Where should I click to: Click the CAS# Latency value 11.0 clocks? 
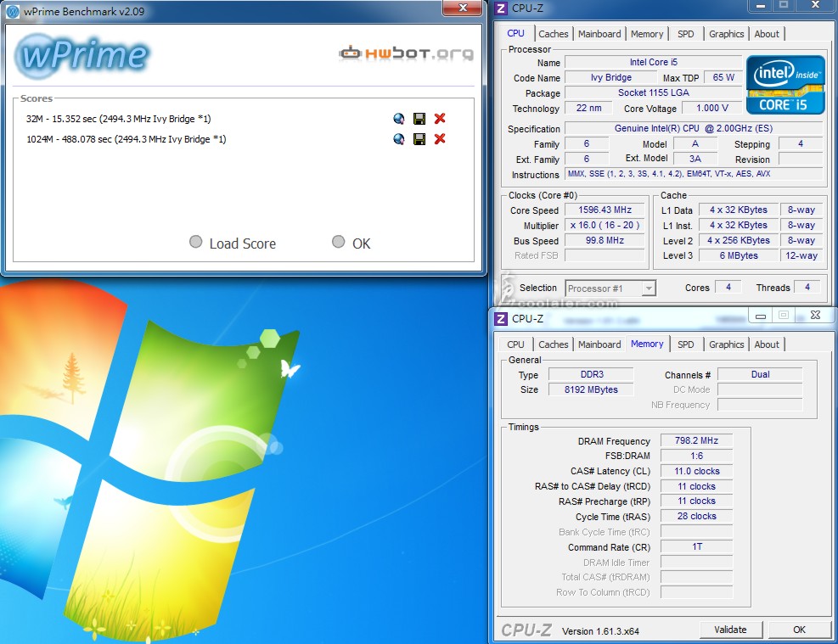696,471
